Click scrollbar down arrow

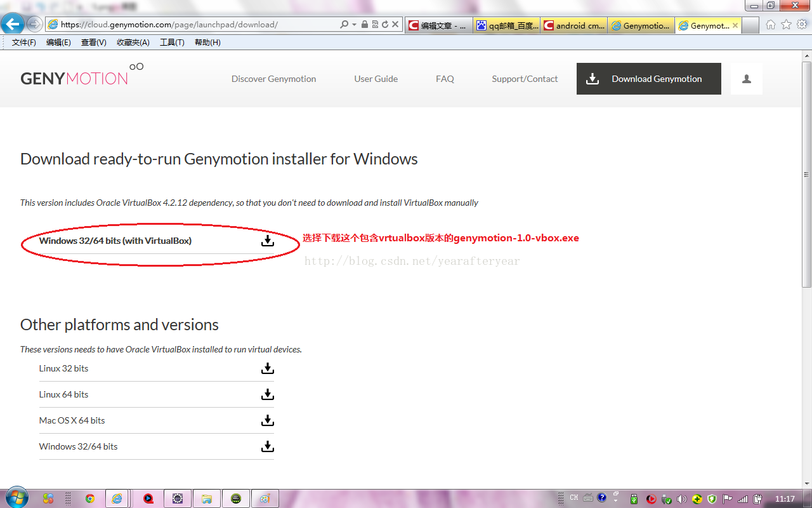806,483
